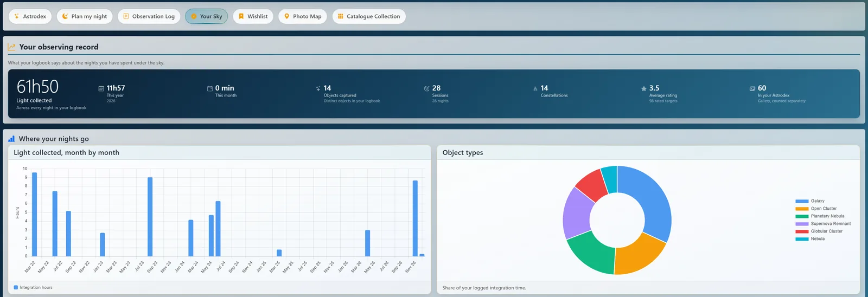Click the trend chart icon beside Your observing record
Image resolution: width=868 pixels, height=297 pixels.
point(11,47)
